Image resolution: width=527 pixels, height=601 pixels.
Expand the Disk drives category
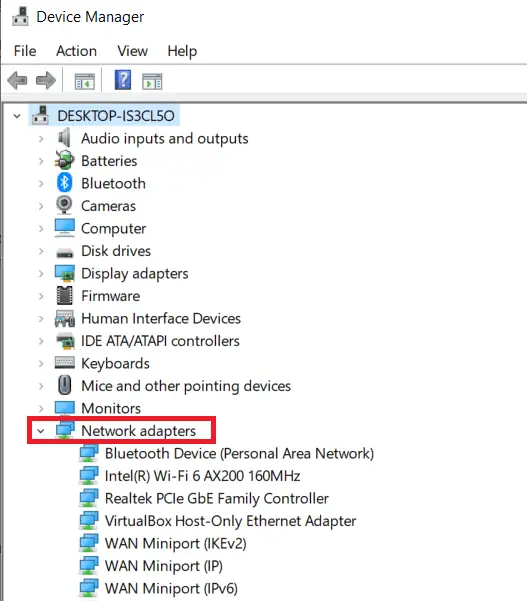click(41, 251)
